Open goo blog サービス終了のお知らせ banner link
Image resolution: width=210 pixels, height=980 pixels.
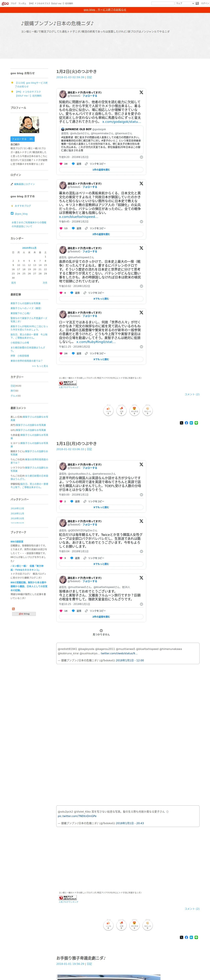coord(105,10)
